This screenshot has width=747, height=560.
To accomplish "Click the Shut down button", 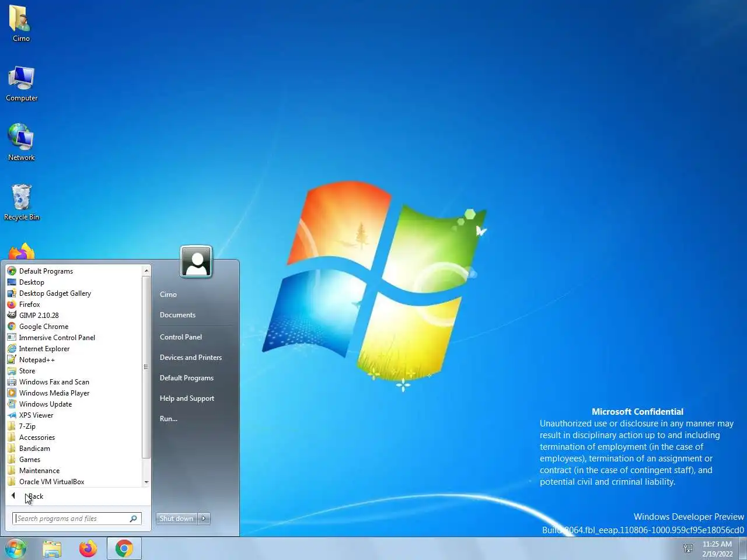I will click(177, 518).
